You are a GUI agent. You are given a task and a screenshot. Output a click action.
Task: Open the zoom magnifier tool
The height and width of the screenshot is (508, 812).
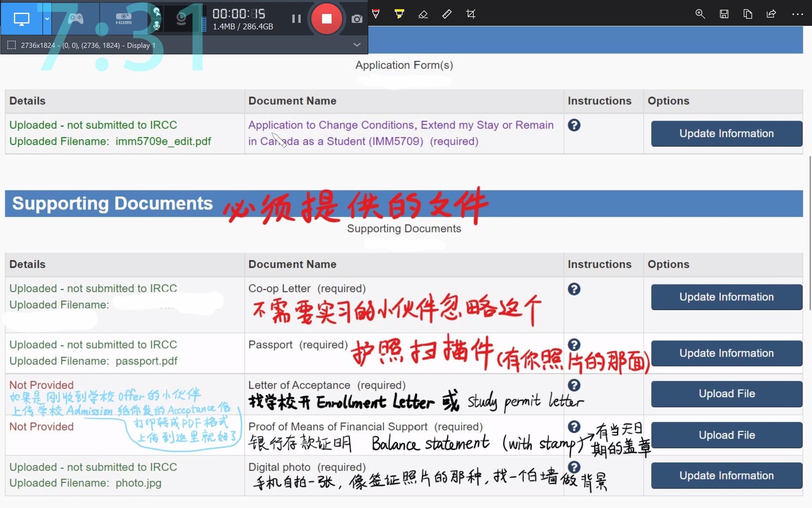coord(700,14)
